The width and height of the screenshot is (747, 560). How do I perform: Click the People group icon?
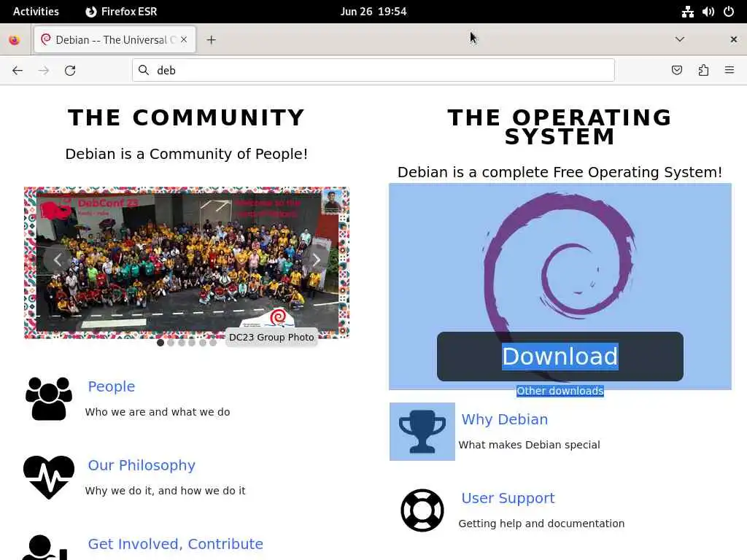click(49, 399)
